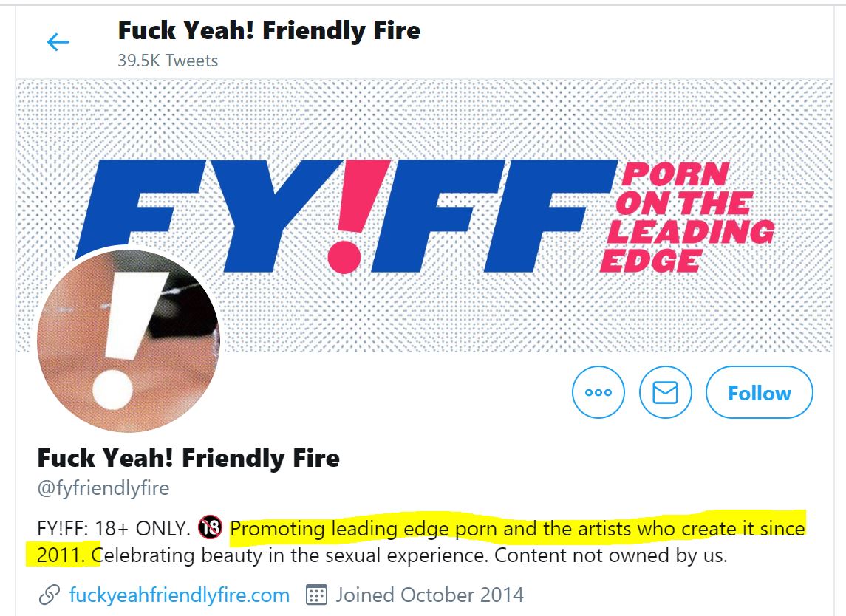This screenshot has width=846, height=616.
Task: Click the 39.5K Tweets count
Action: [168, 61]
